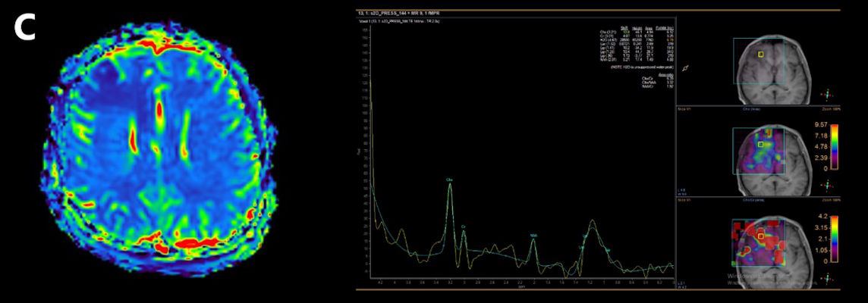Select the NAA peak label on spectrum
The width and height of the screenshot is (868, 303).
coord(533,236)
